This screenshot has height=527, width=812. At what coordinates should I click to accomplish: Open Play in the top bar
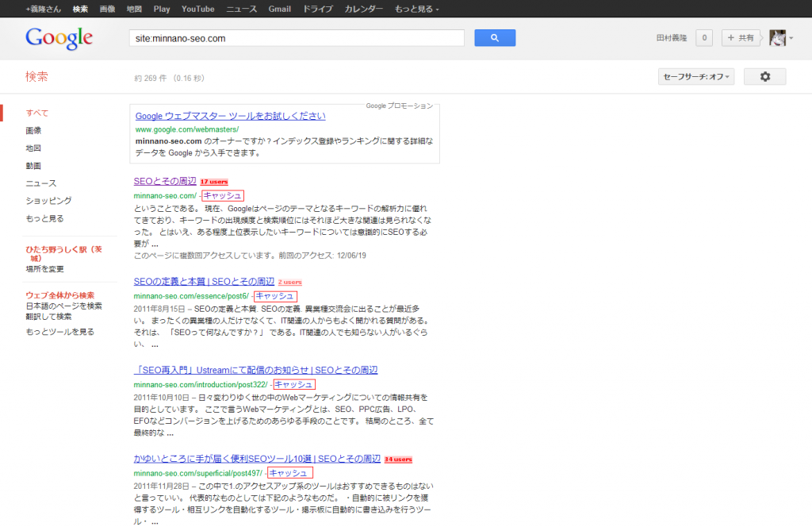pyautogui.click(x=162, y=9)
